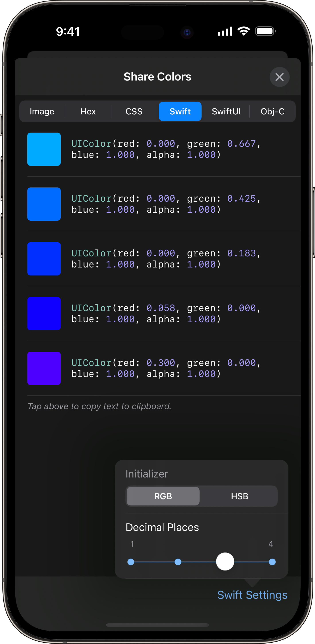
Task: Click the swatch with red 0.058
Action: point(44,314)
